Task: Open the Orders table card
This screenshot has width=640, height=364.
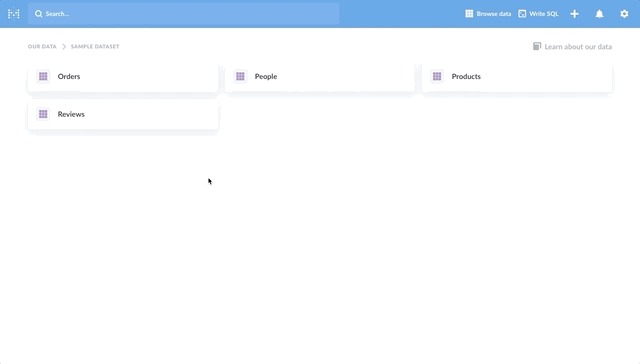Action: tap(123, 77)
